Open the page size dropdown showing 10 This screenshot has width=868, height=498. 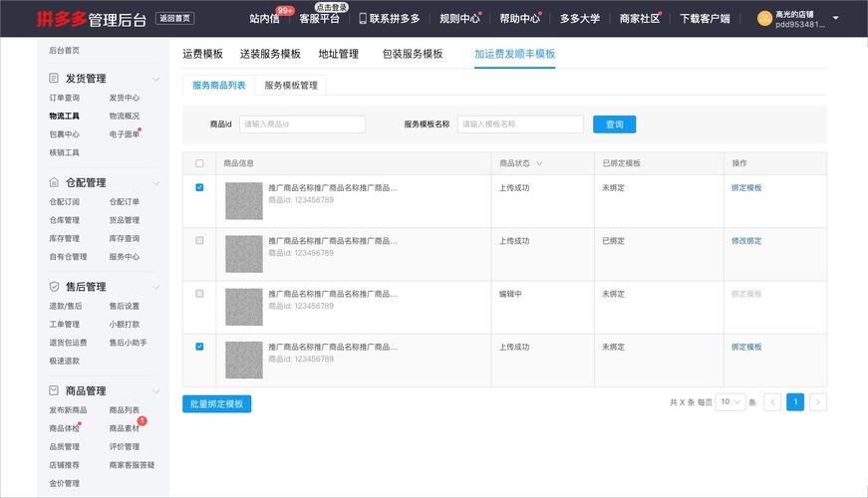(729, 401)
